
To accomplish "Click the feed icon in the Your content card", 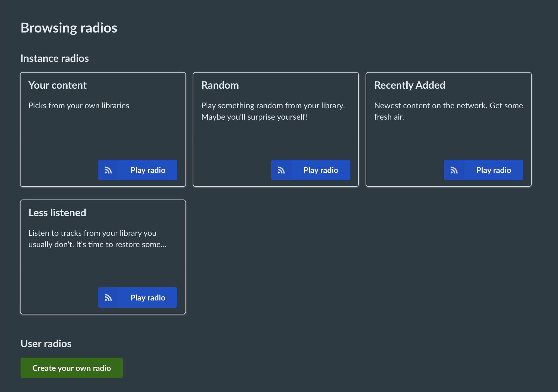I will click(x=108, y=170).
